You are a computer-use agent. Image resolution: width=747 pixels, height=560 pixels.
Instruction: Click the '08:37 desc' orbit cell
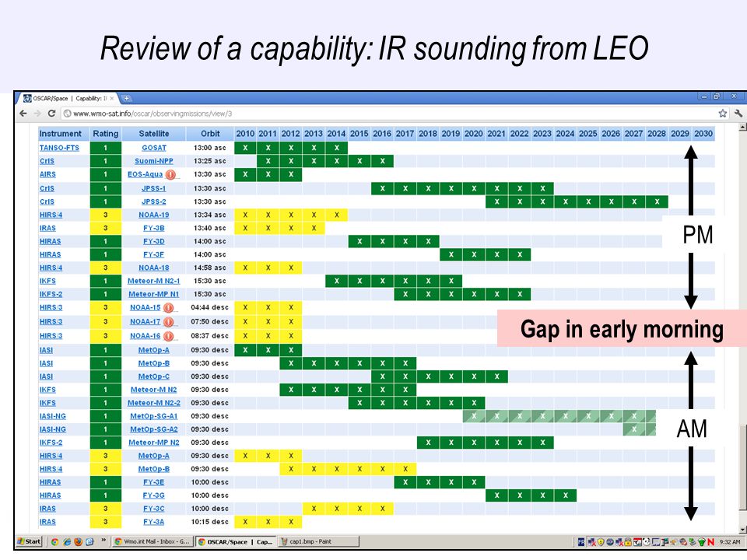209,336
